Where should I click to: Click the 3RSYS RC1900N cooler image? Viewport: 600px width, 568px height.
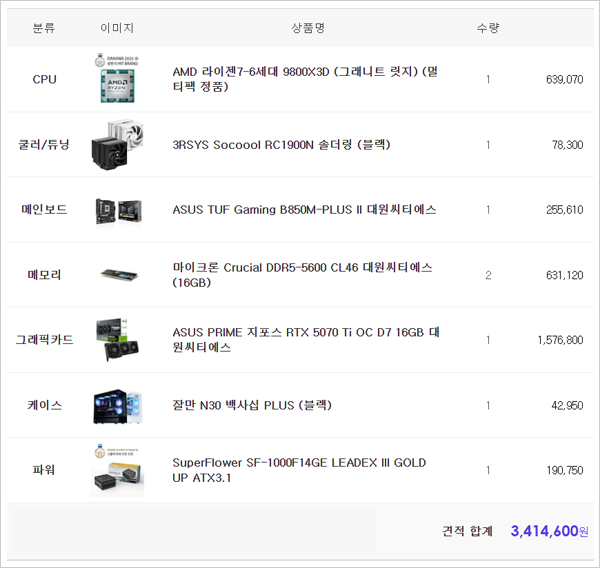[x=117, y=145]
